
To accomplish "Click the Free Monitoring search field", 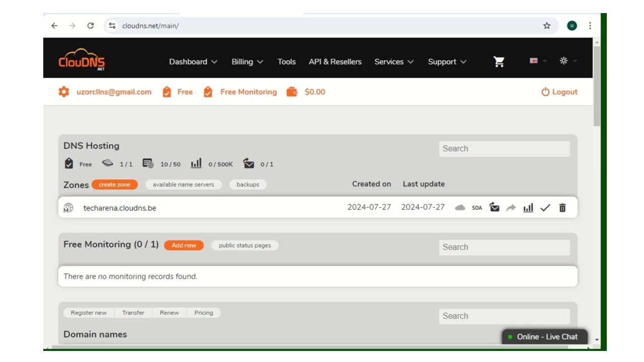I will tap(505, 247).
